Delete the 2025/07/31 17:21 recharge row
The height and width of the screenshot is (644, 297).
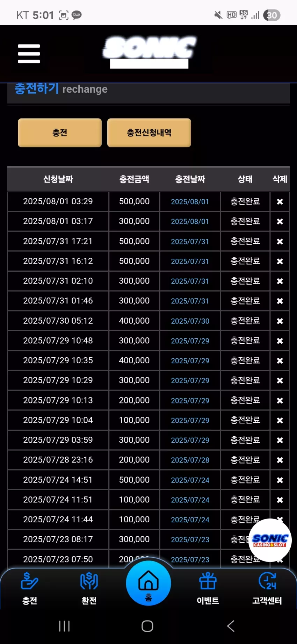pyautogui.click(x=280, y=241)
